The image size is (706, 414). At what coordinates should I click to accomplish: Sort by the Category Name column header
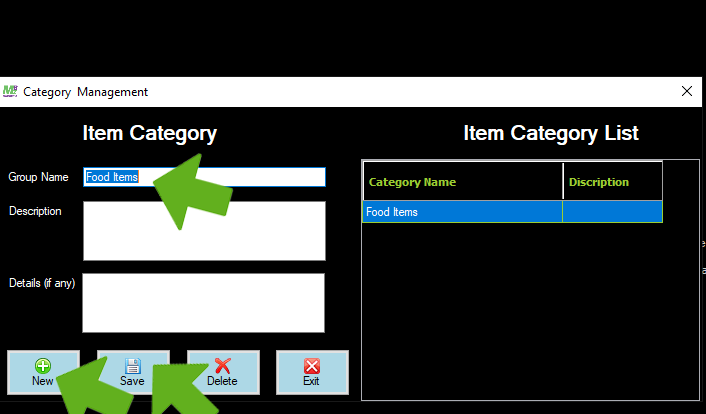point(462,182)
